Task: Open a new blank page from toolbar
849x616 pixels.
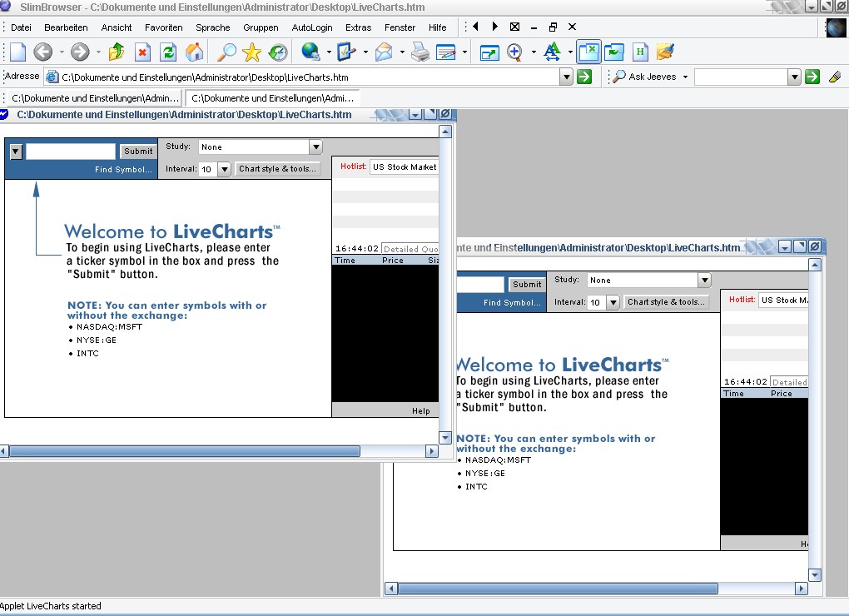Action: pos(17,52)
